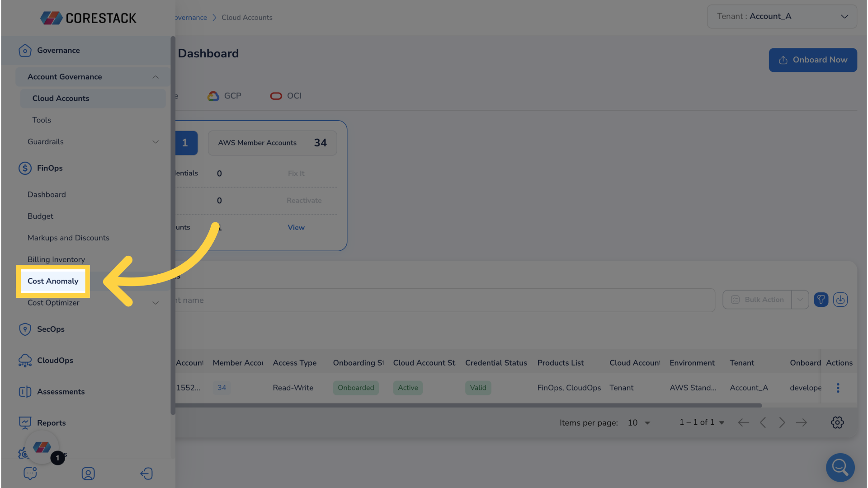Click the Assessments icon
The height and width of the screenshot is (488, 868).
[x=25, y=392]
